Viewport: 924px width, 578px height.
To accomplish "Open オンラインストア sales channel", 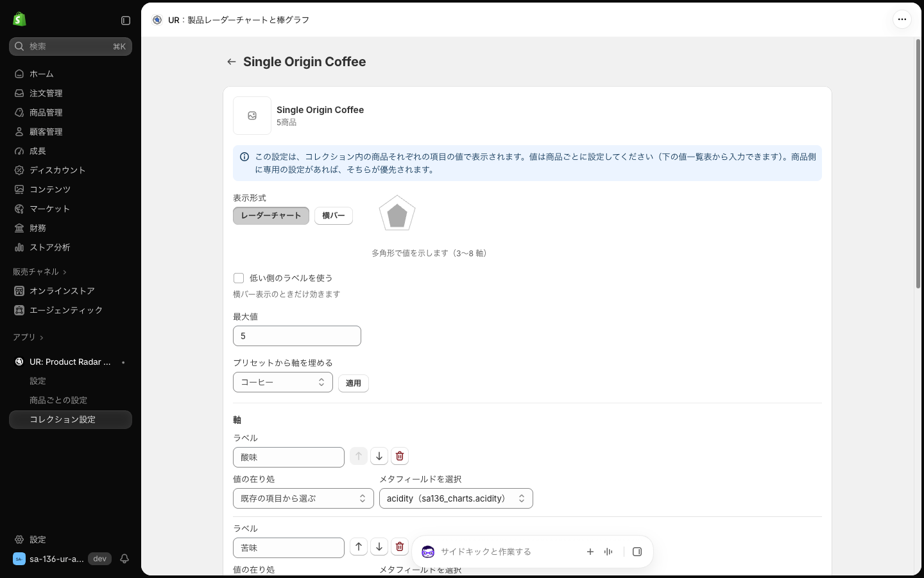I will point(71,291).
